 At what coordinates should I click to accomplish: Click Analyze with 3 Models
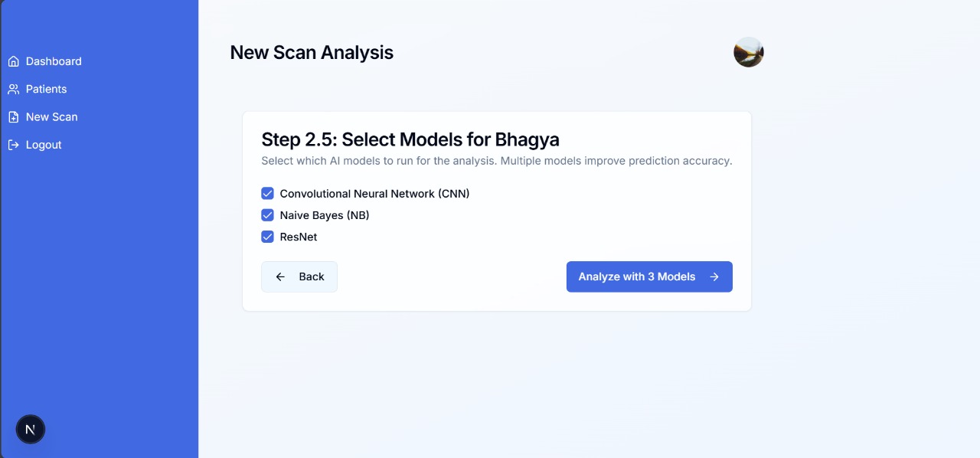tap(636, 276)
